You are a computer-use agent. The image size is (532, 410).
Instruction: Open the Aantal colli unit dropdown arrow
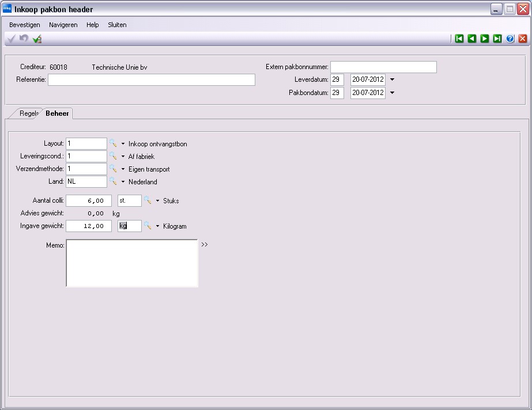pyautogui.click(x=157, y=201)
